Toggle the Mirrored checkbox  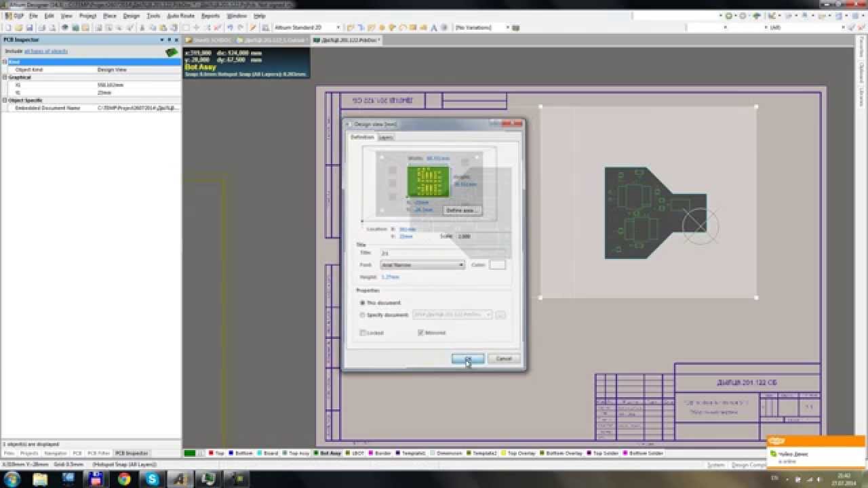(x=421, y=333)
